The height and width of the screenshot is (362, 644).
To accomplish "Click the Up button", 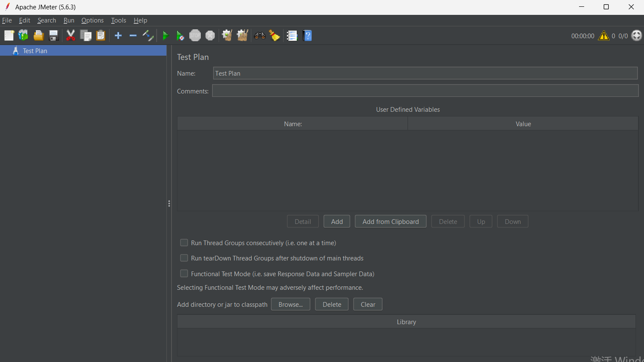I will (481, 221).
